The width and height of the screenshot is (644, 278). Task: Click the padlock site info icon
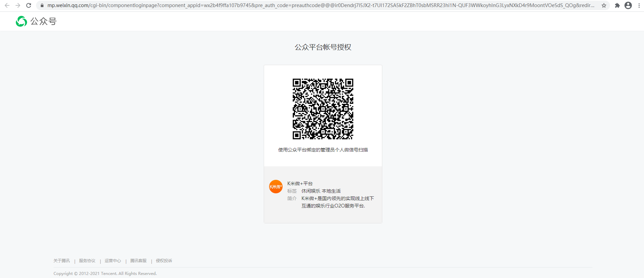(42, 5)
